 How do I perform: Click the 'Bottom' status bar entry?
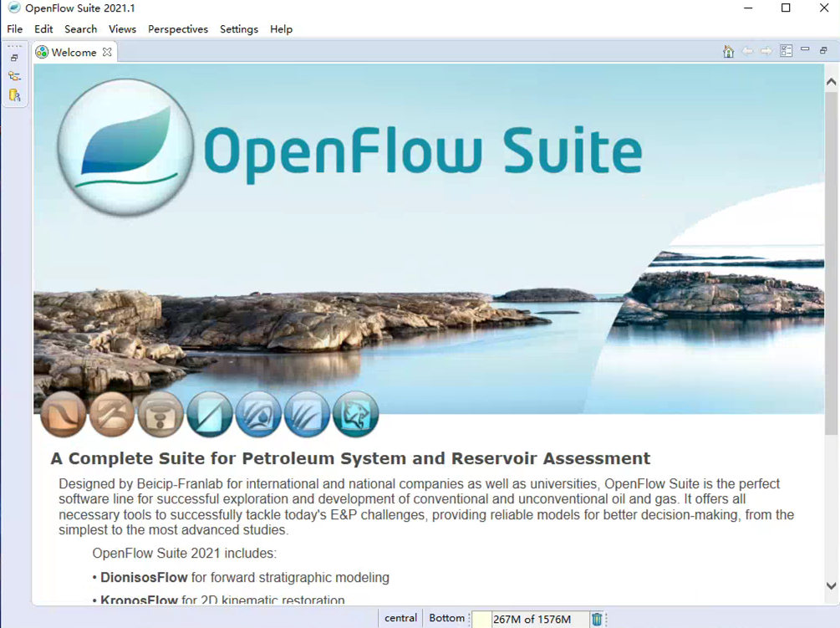pos(447,618)
